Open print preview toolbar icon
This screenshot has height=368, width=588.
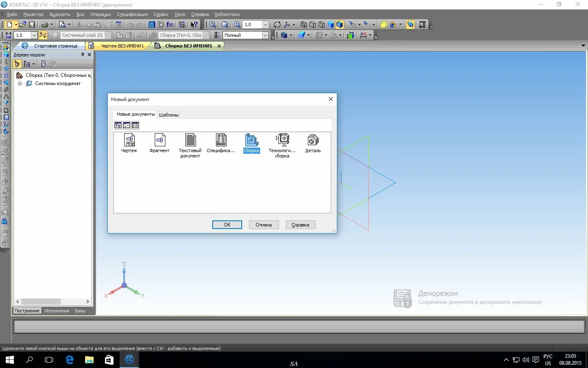62,25
